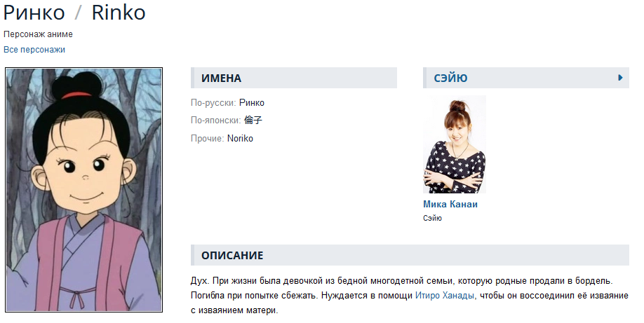The height and width of the screenshot is (323, 644).
Task: Click the description paragraph starting 'Дух.'
Action: tap(410, 296)
